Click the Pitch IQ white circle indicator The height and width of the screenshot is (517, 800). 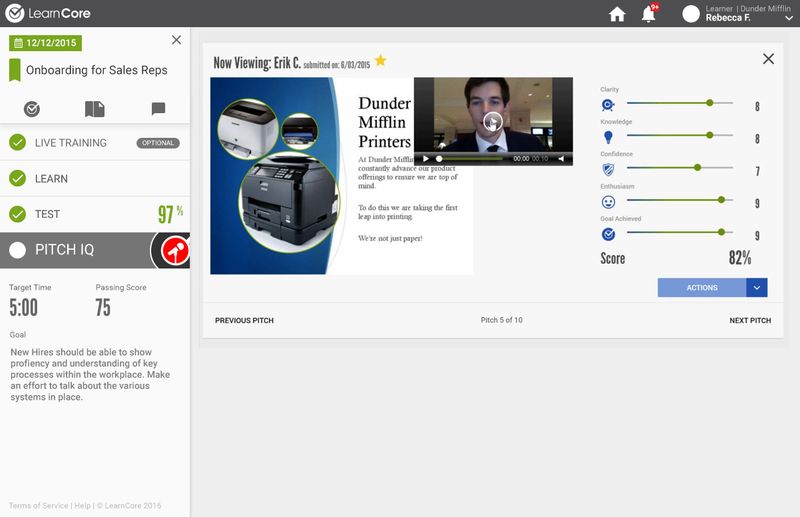click(17, 250)
